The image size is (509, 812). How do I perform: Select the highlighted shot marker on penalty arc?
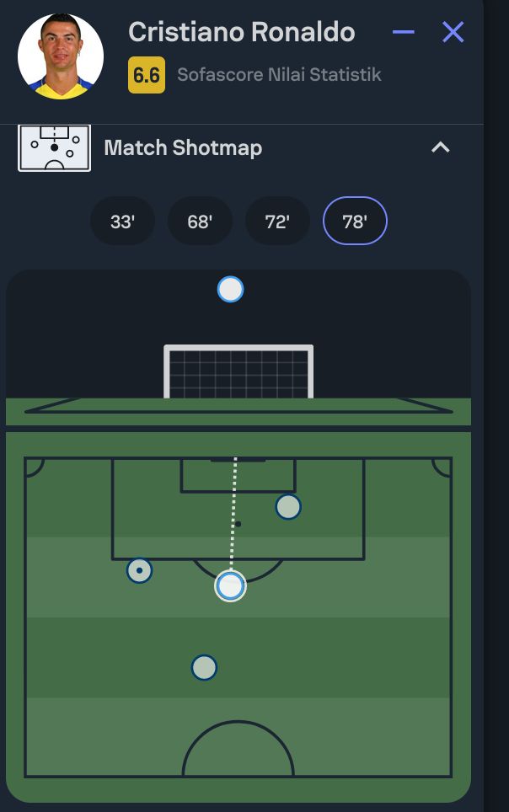(230, 585)
